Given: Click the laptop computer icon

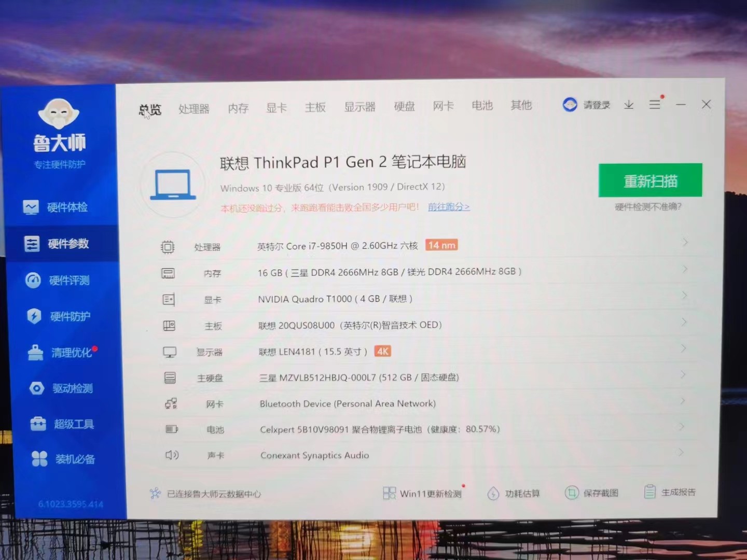Looking at the screenshot, I should pyautogui.click(x=173, y=185).
